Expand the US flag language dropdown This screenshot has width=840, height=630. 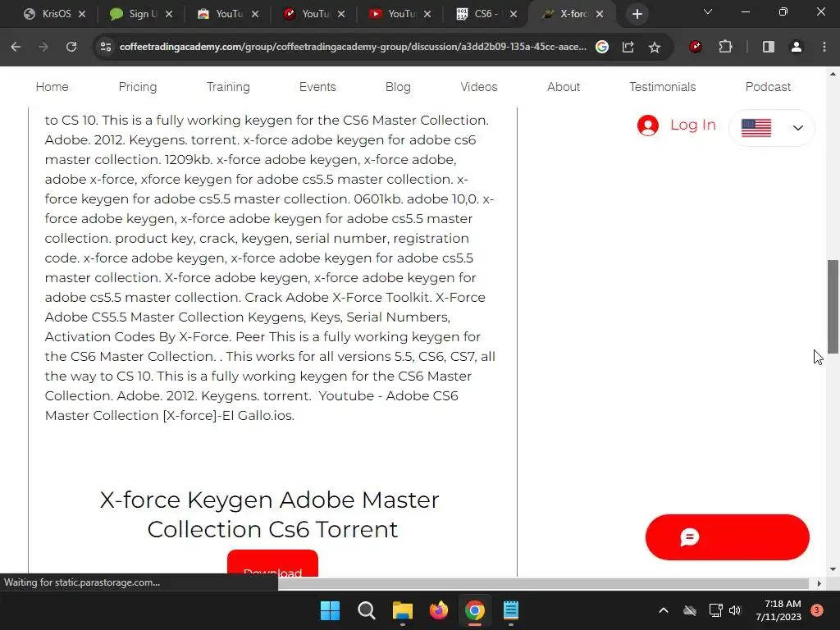click(771, 127)
